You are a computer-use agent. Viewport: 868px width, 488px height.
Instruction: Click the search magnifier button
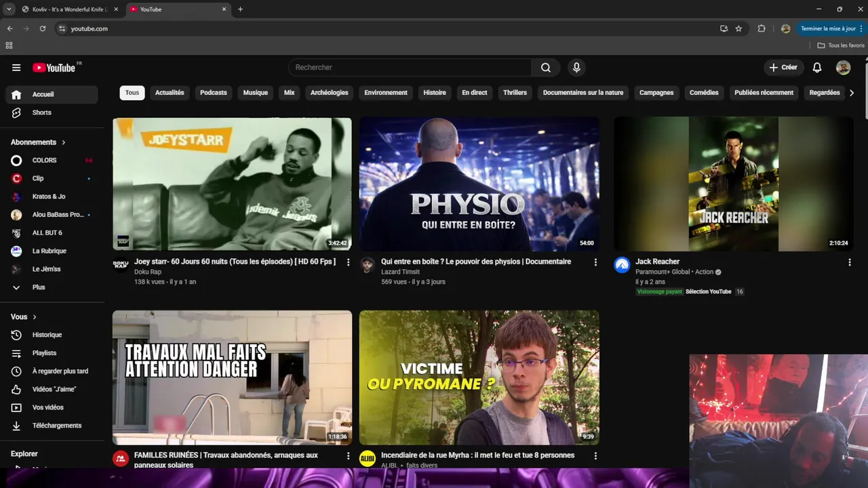point(546,68)
